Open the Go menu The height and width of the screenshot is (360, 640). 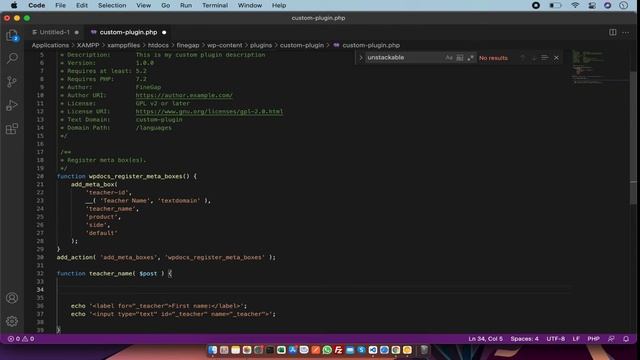165,5
